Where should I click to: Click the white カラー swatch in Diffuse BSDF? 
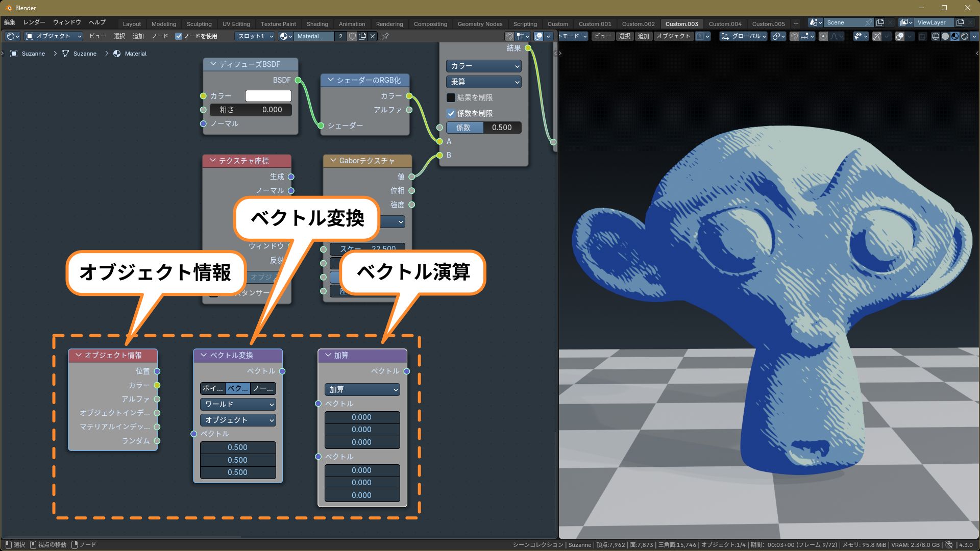coord(268,96)
